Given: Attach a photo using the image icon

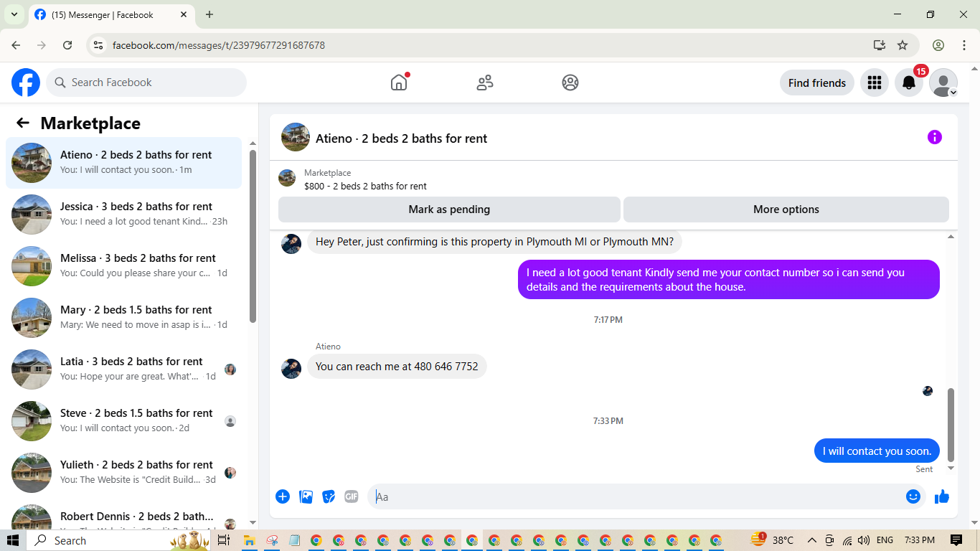Looking at the screenshot, I should (x=306, y=496).
